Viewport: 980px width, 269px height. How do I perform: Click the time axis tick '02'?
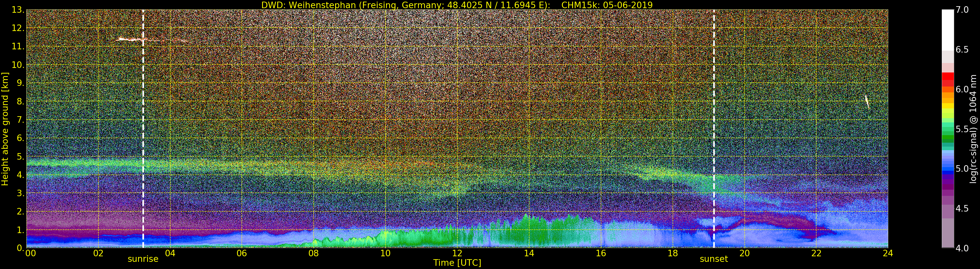click(98, 253)
